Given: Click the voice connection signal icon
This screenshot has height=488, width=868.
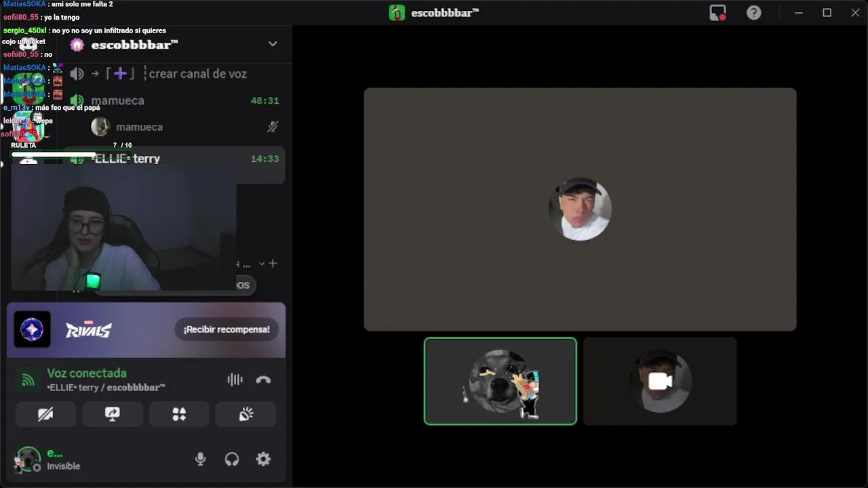Looking at the screenshot, I should [x=28, y=380].
